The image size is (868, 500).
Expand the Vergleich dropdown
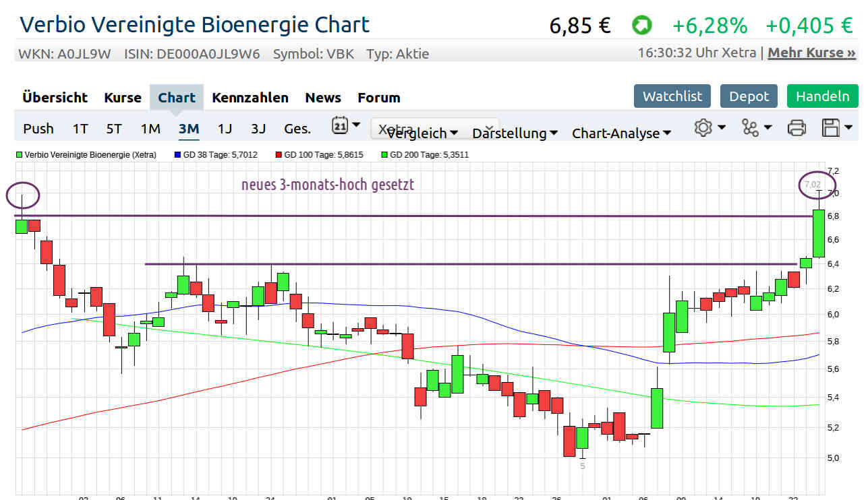pos(422,133)
